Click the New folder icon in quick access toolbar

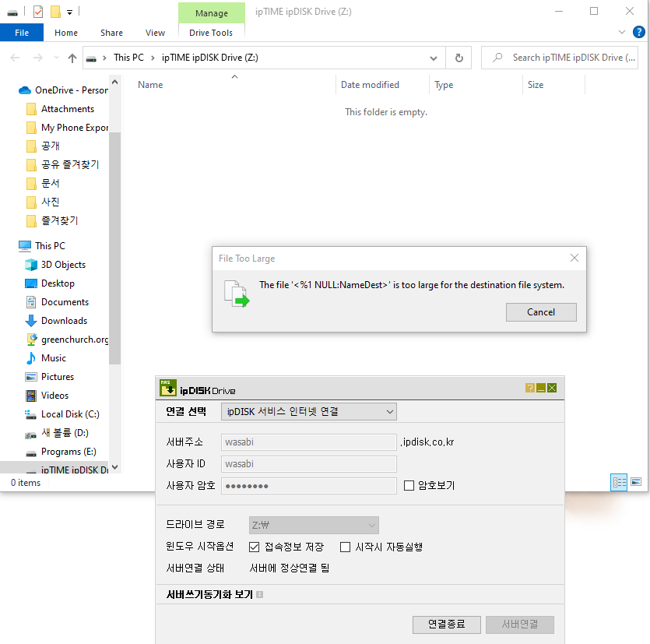(x=55, y=12)
